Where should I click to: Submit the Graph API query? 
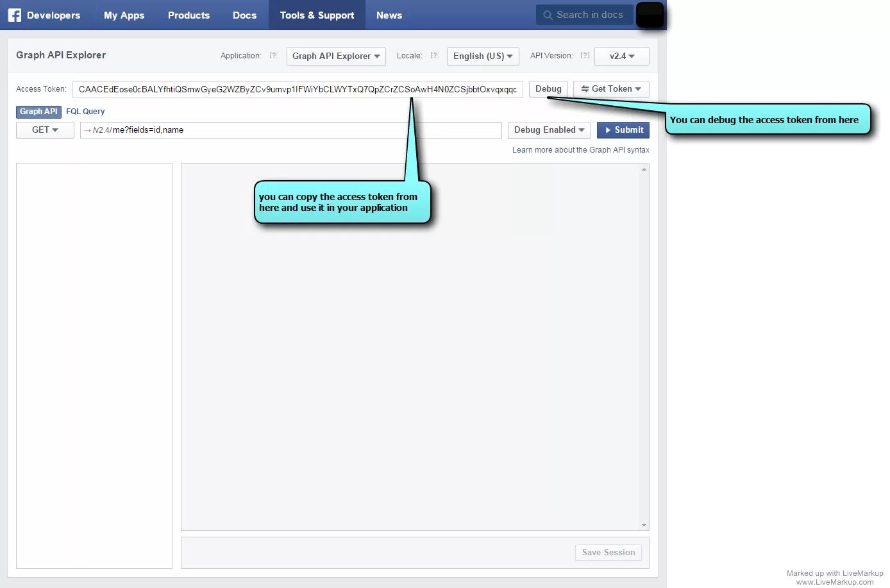pos(623,130)
